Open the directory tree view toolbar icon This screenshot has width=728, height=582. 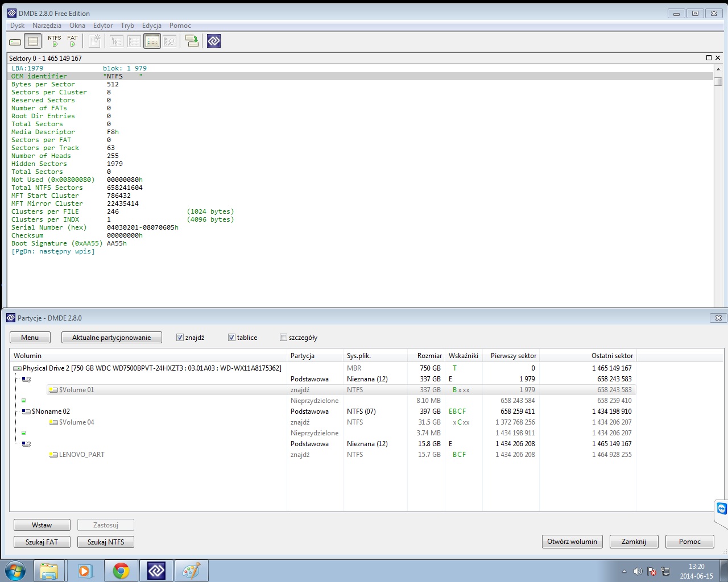coord(117,41)
